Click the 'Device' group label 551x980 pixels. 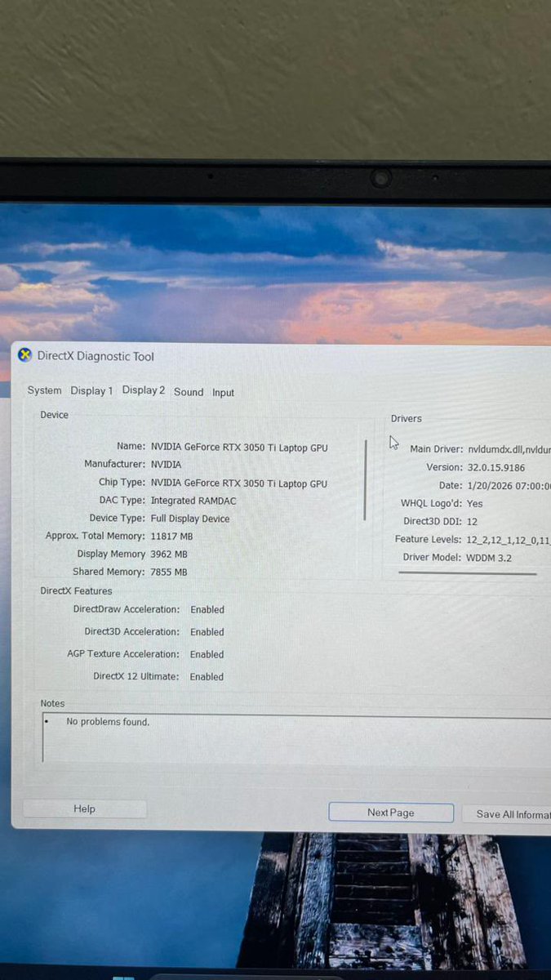coord(55,415)
